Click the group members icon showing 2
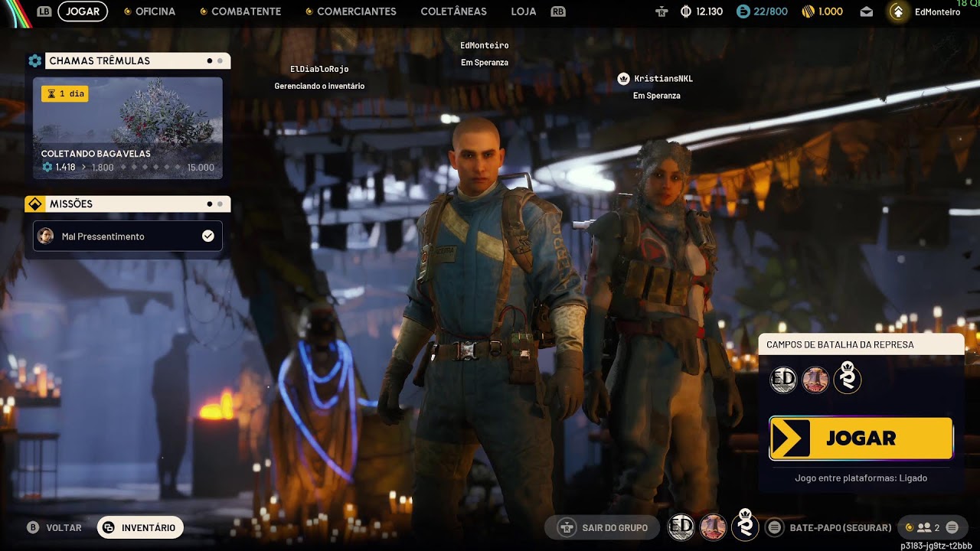The image size is (980, 551). [x=924, y=527]
